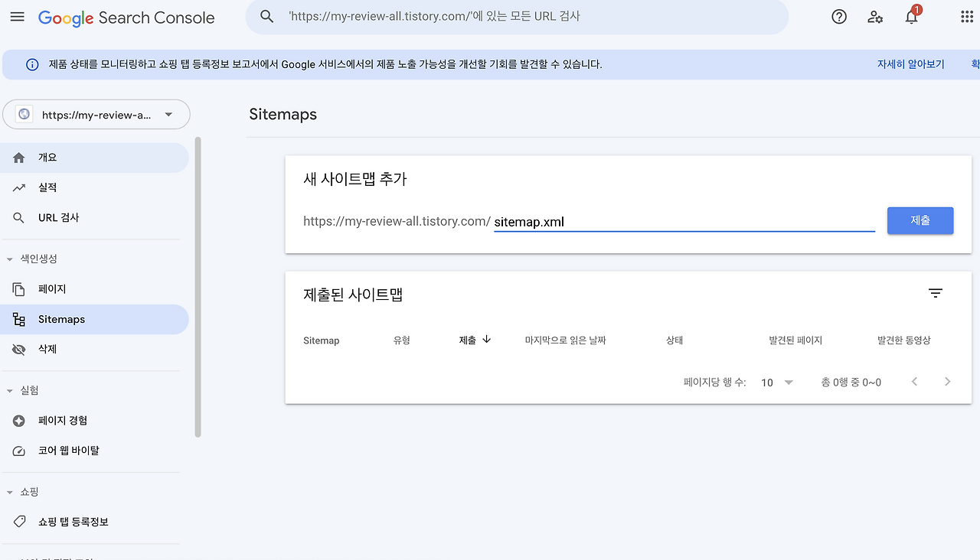Viewport: 980px width, 560px height.
Task: Filter submitted sitemaps using funnel icon
Action: click(935, 292)
